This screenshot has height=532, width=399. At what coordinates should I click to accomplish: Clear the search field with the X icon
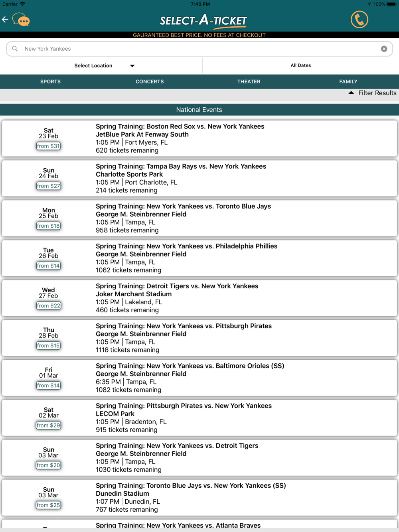384,49
